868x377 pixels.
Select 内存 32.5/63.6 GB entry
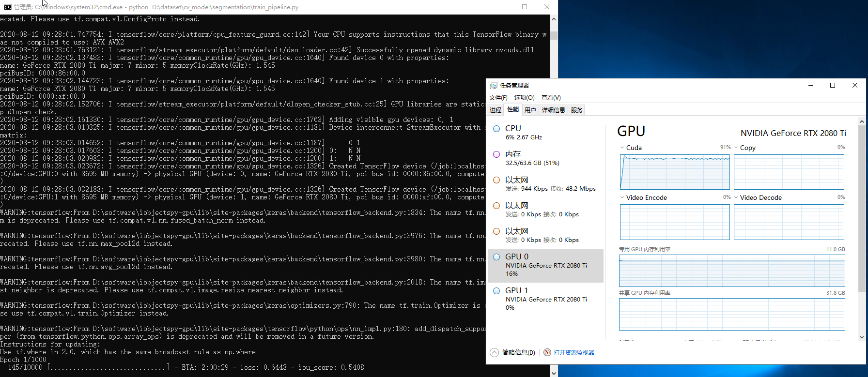[545, 158]
